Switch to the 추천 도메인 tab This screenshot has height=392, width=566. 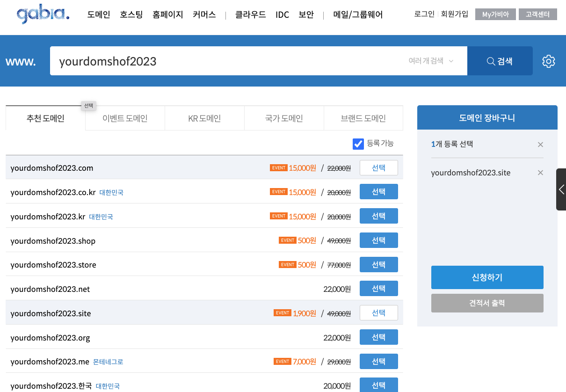[45, 118]
